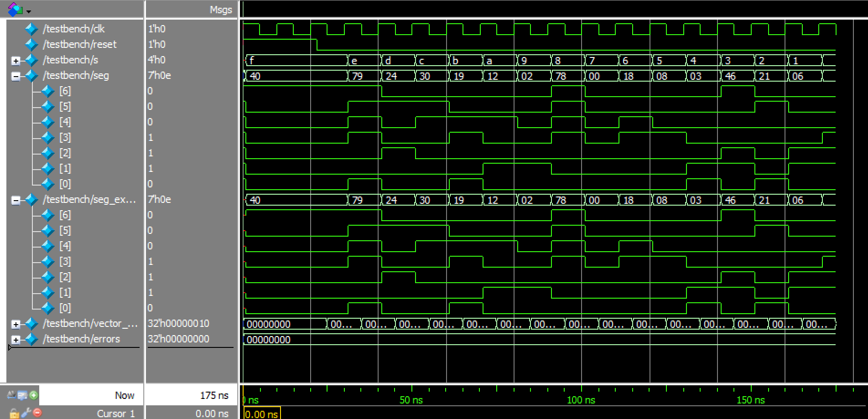Click the 100 ns mark on the timeline
Viewport: 868px width, 419px height.
pos(581,399)
